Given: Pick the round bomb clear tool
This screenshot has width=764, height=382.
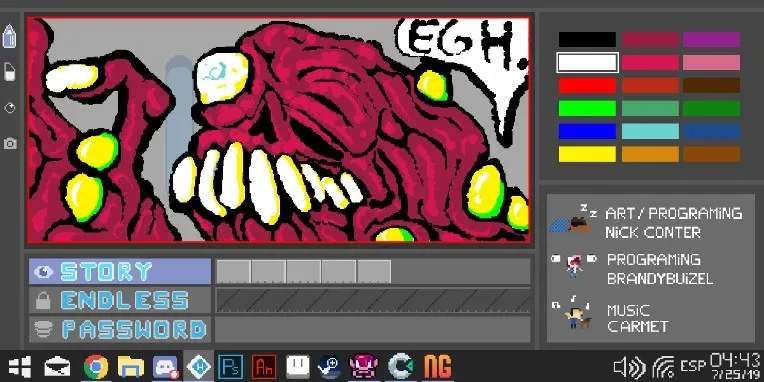Looking at the screenshot, I should pyautogui.click(x=10, y=108).
